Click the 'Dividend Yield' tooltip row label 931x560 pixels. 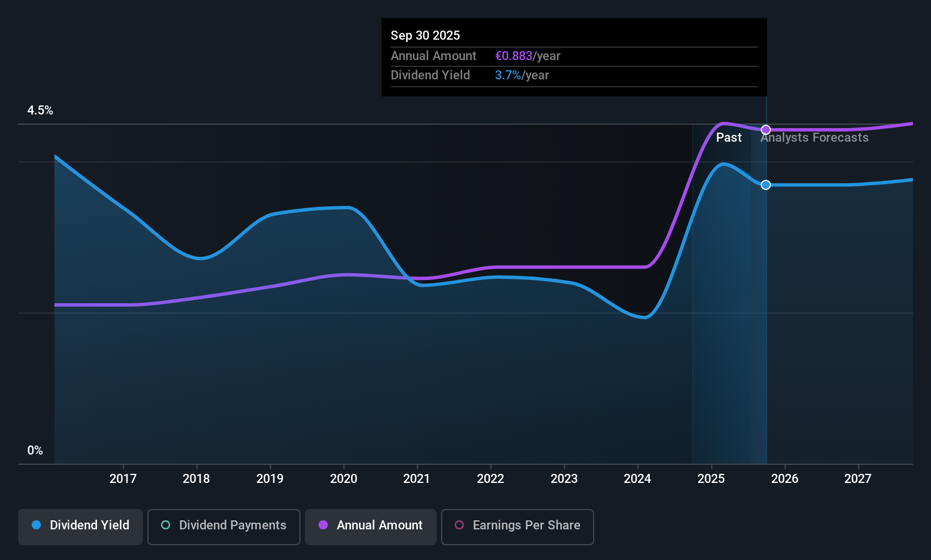click(x=430, y=75)
